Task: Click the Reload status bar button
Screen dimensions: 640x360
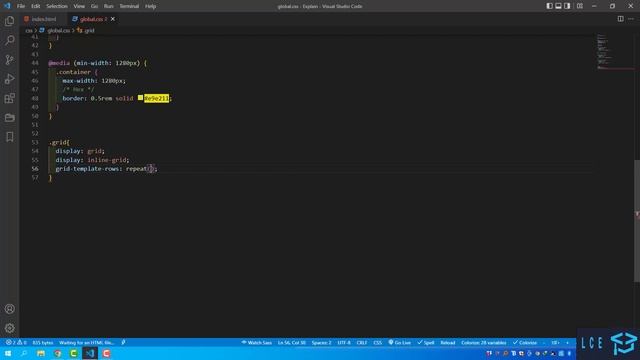Action: click(x=448, y=342)
